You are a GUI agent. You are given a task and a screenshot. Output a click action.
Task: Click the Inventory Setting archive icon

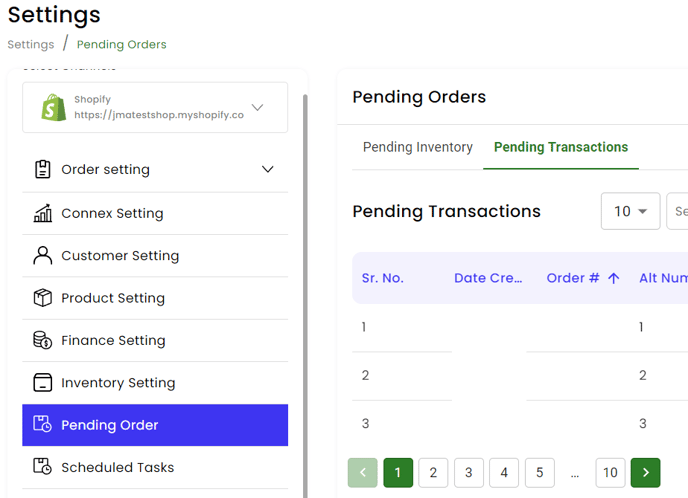tap(43, 383)
